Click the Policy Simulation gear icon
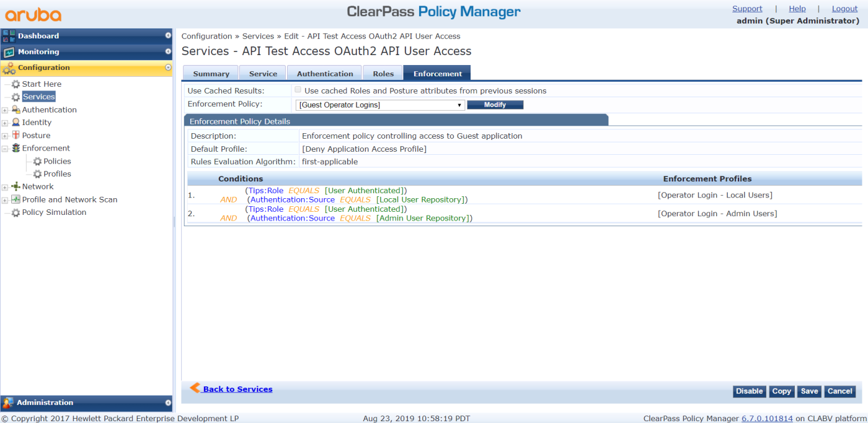868x423 pixels. point(15,212)
